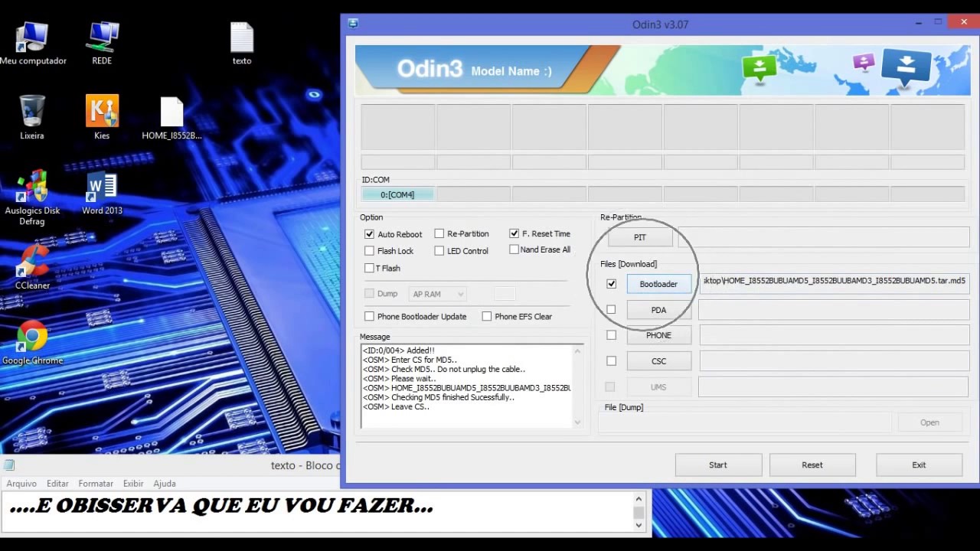Enable the Re-Partition checkbox

click(x=439, y=233)
